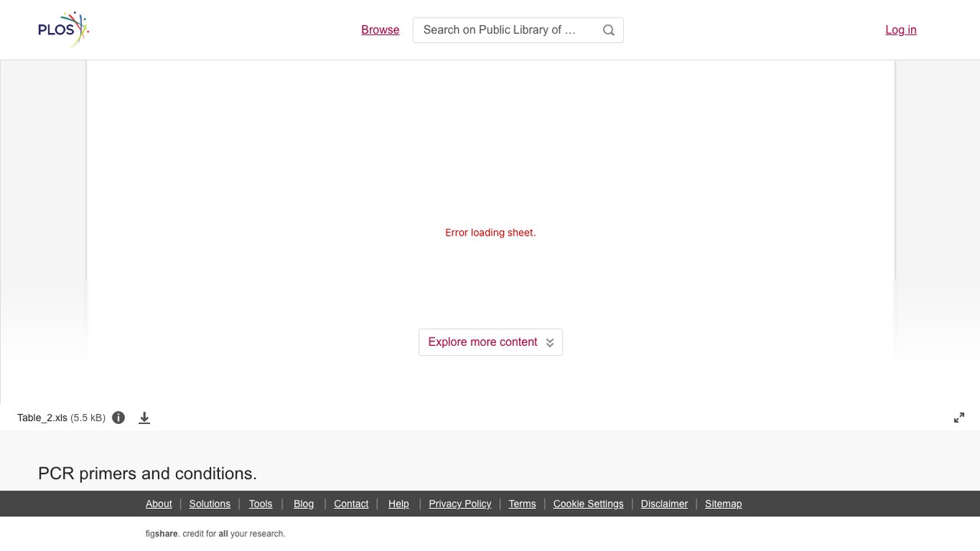Open fullscreen viewer mode
Image resolution: width=980 pixels, height=551 pixels.
959,418
